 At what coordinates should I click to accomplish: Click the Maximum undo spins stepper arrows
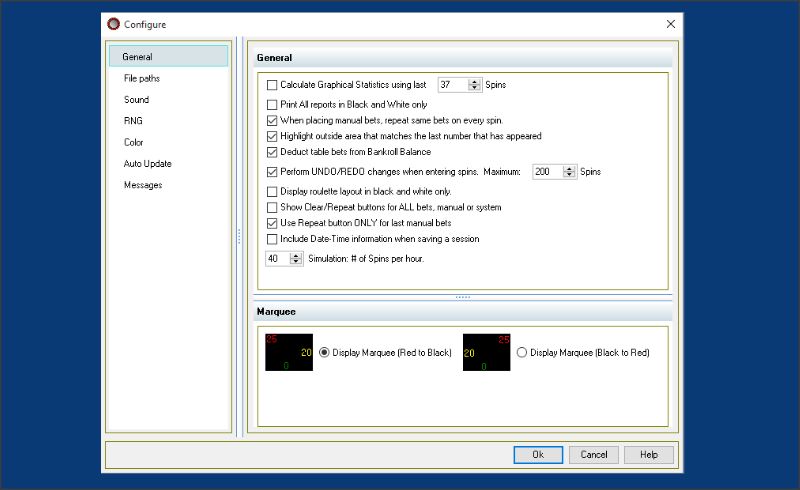point(569,172)
